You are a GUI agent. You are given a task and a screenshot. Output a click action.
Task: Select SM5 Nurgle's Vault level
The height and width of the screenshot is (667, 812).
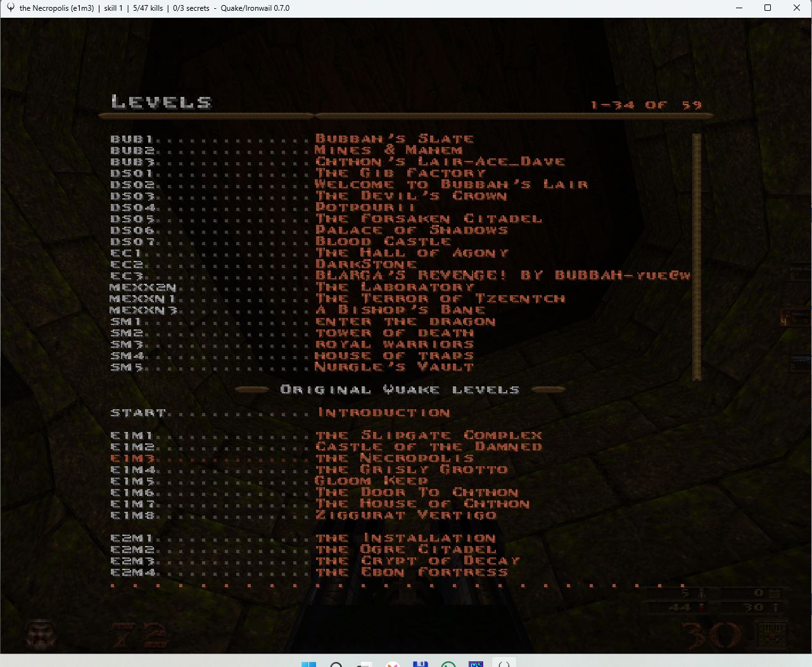coord(292,367)
